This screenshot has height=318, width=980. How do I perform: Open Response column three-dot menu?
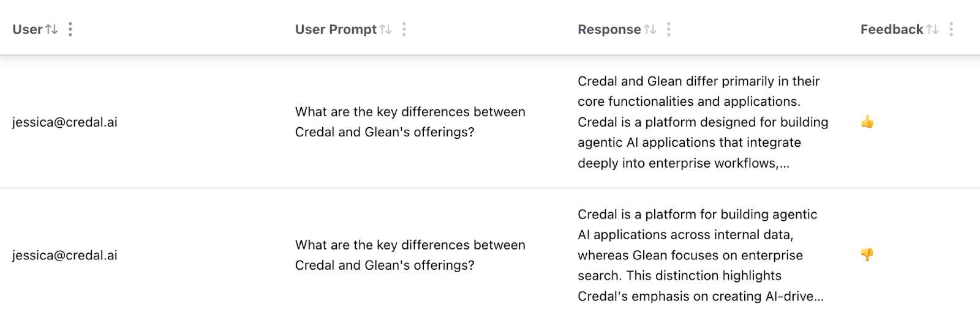pyautogui.click(x=669, y=29)
